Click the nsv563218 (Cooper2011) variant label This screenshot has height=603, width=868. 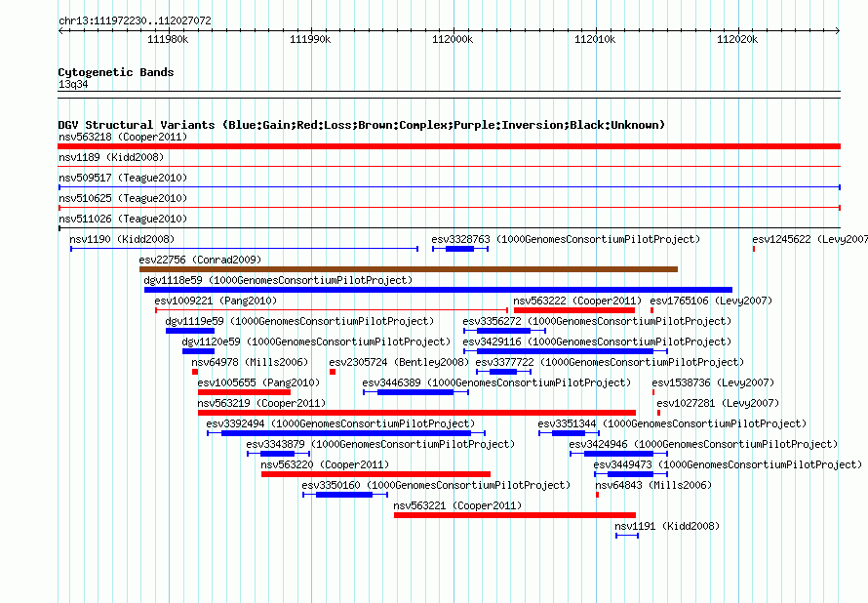click(x=123, y=137)
